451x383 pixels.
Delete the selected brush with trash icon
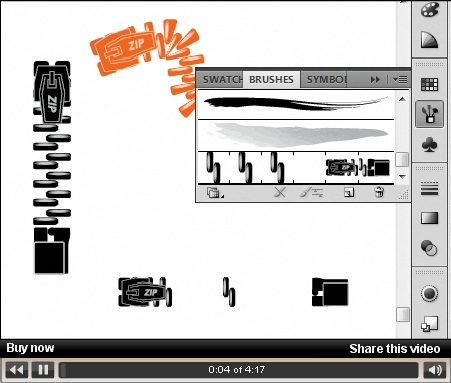click(379, 192)
